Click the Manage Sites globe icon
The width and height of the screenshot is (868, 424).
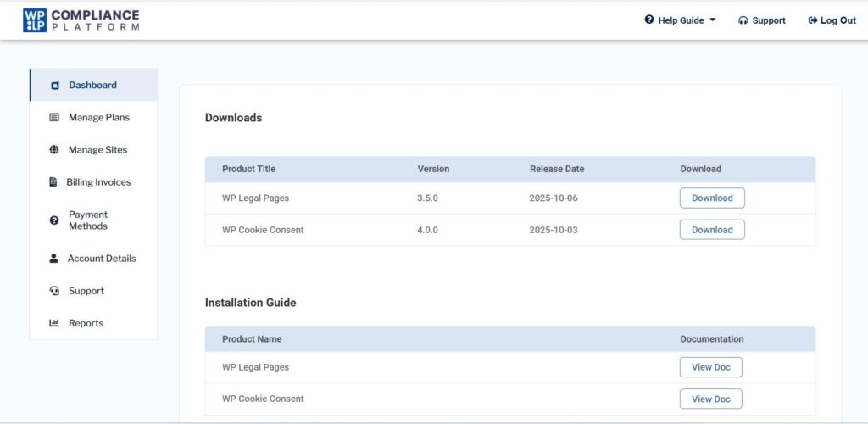click(x=54, y=149)
